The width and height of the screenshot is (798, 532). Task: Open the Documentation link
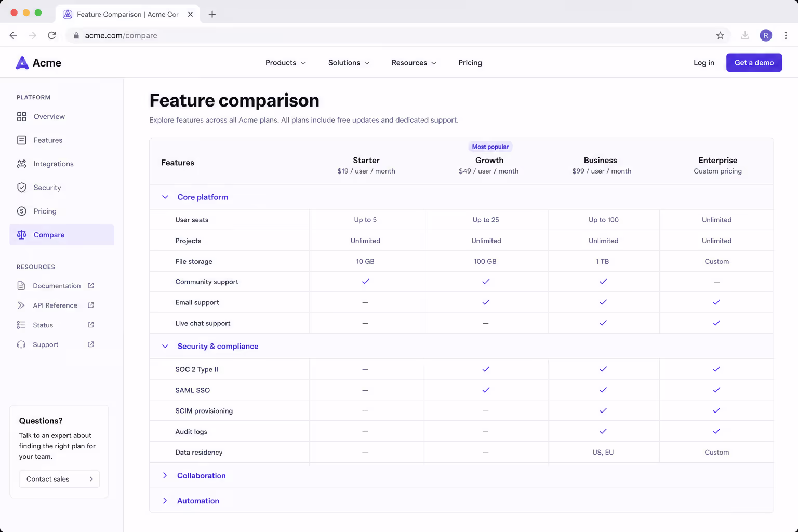[x=56, y=286]
